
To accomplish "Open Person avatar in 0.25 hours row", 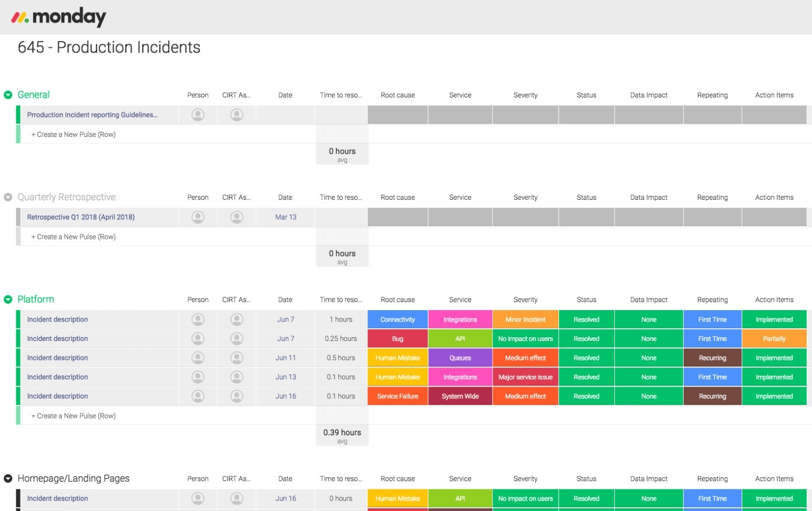I will click(198, 339).
